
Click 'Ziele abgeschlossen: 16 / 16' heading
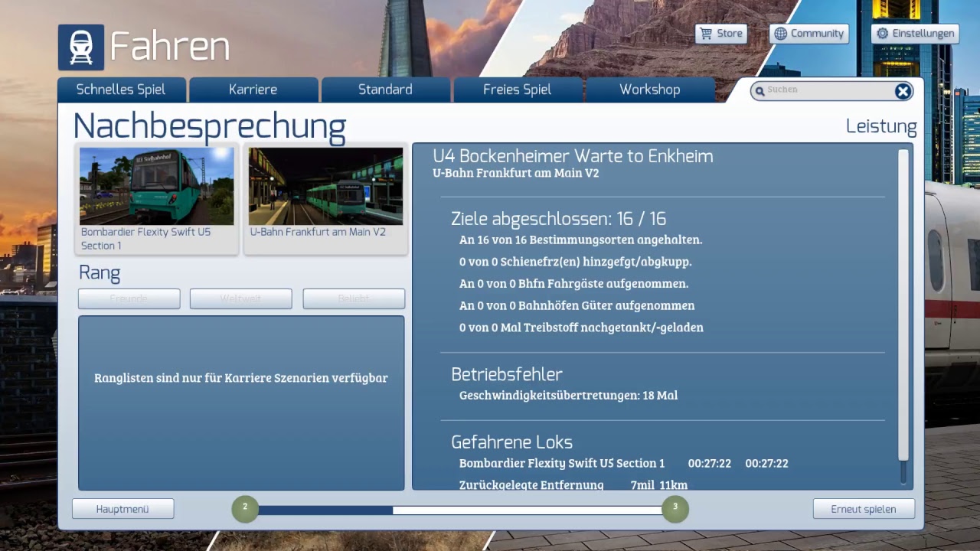tap(559, 219)
